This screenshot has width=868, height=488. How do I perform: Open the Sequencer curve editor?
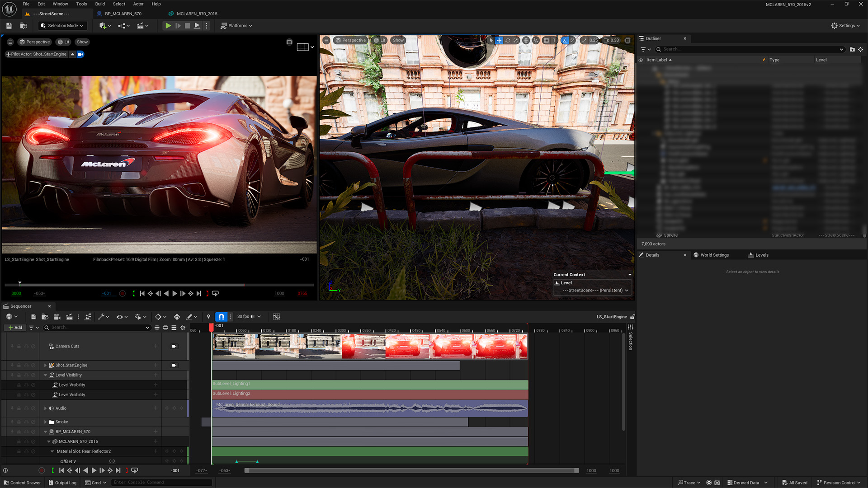(x=276, y=317)
